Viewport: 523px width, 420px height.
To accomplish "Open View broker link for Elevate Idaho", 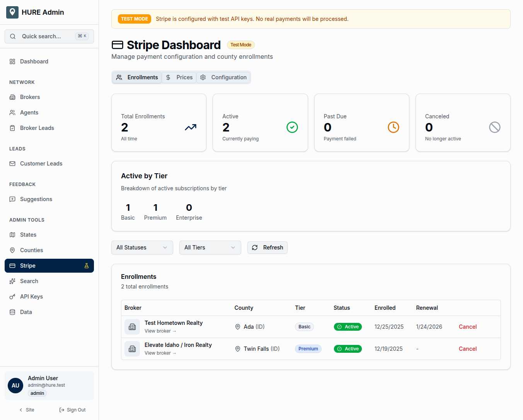I will [x=160, y=353].
